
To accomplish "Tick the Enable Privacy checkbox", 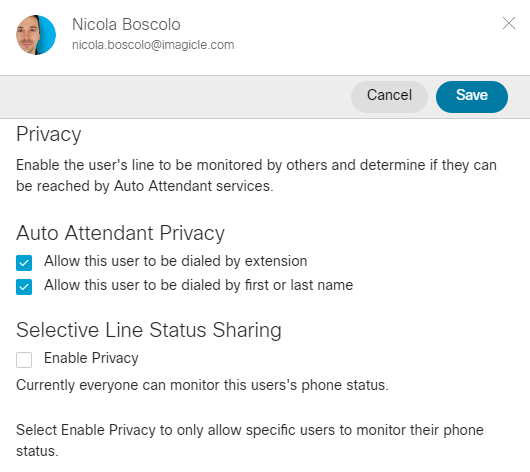I will coord(24,359).
